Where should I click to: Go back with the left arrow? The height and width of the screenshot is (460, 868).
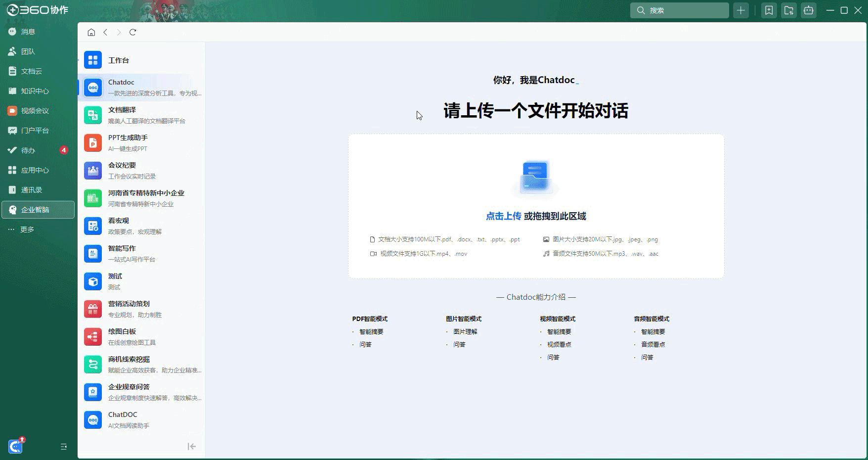click(105, 32)
